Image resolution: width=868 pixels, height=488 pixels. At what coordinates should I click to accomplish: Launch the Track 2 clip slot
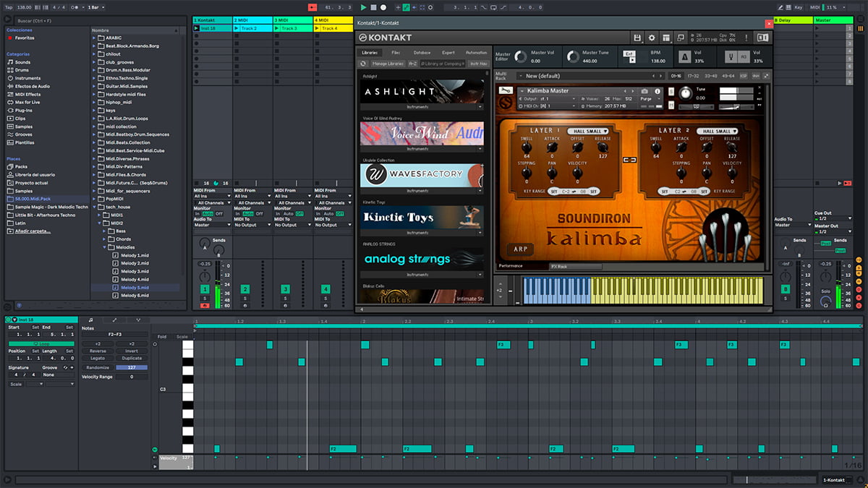(237, 28)
